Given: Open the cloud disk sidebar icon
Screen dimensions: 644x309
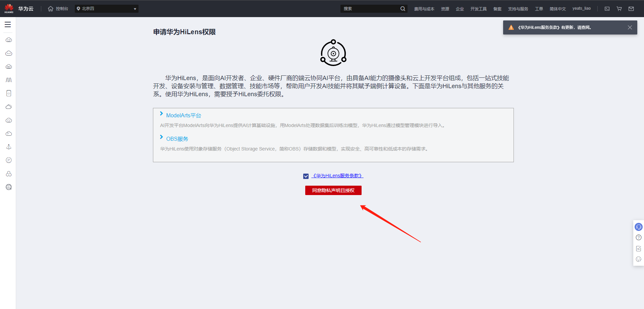Looking at the screenshot, I should coord(9,67).
